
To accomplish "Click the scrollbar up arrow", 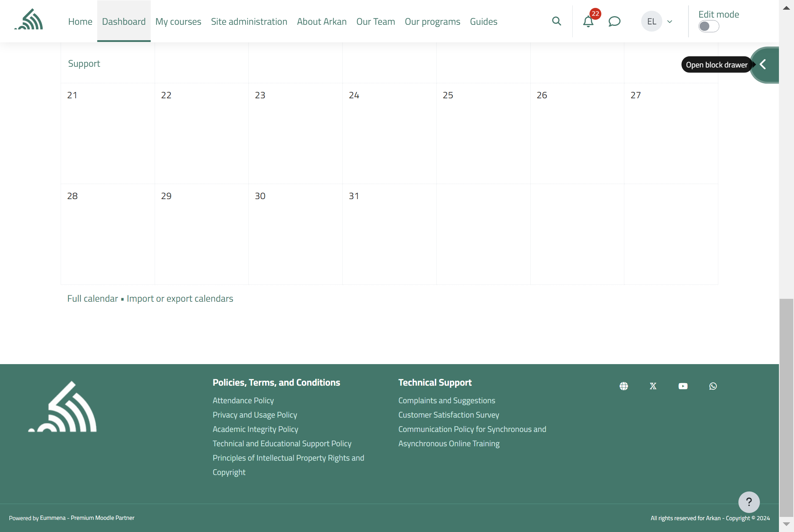I will tap(786, 8).
